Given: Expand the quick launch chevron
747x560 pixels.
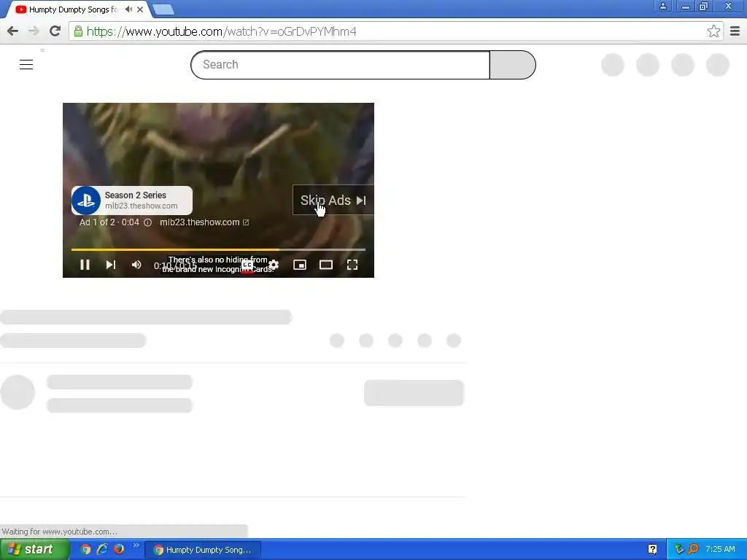Looking at the screenshot, I should (x=136, y=545).
